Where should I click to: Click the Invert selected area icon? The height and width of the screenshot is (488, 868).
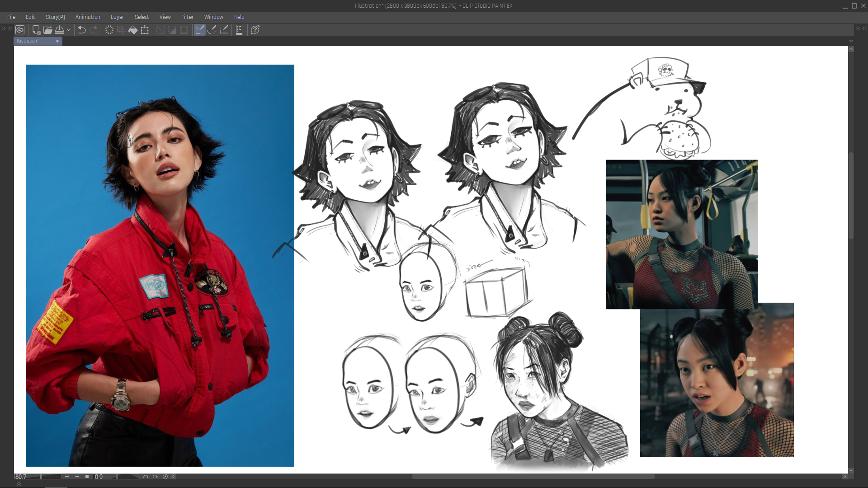[172, 30]
